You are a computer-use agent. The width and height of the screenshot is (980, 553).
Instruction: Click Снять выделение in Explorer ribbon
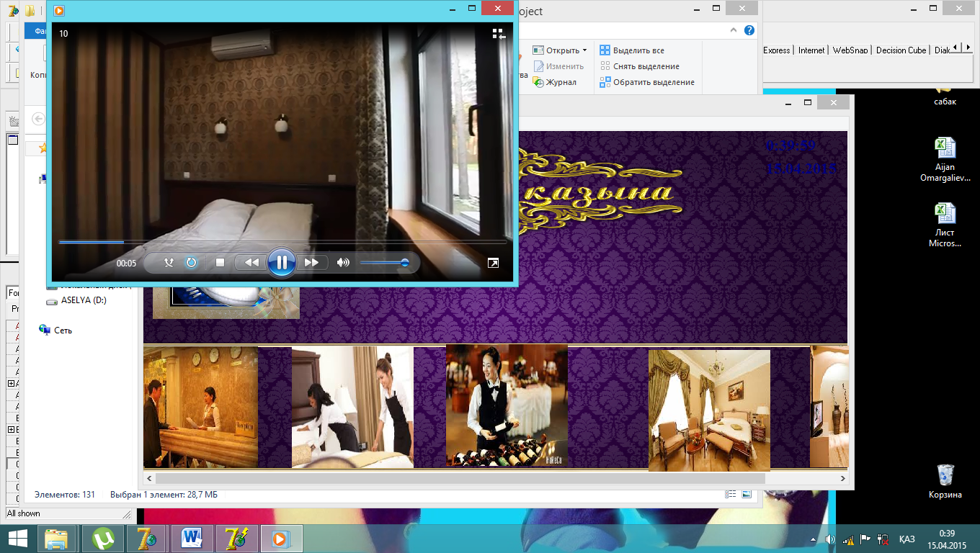(639, 66)
